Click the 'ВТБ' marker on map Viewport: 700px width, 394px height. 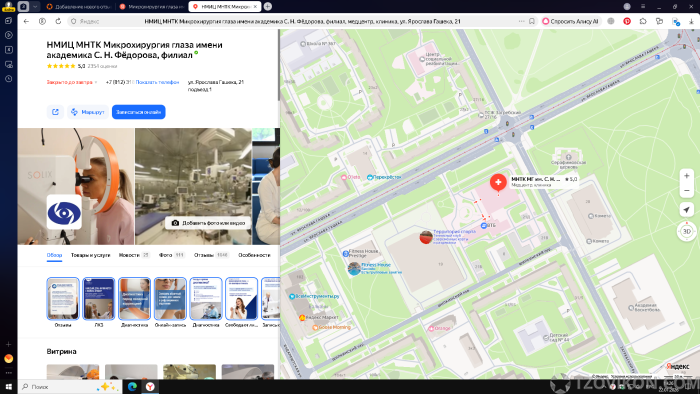488,225
